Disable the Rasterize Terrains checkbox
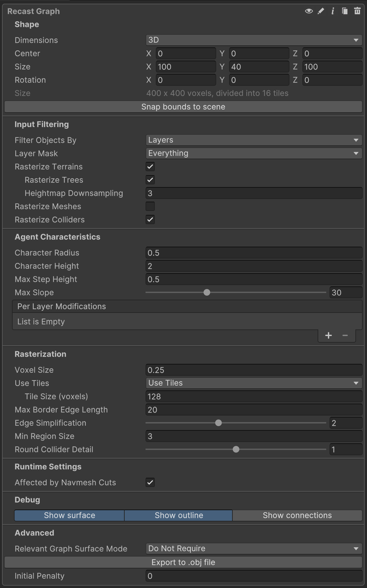This screenshot has width=367, height=588. [150, 167]
